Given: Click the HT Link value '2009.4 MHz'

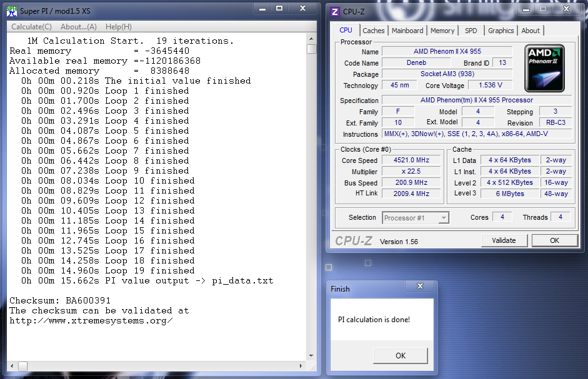Looking at the screenshot, I should pyautogui.click(x=411, y=194).
